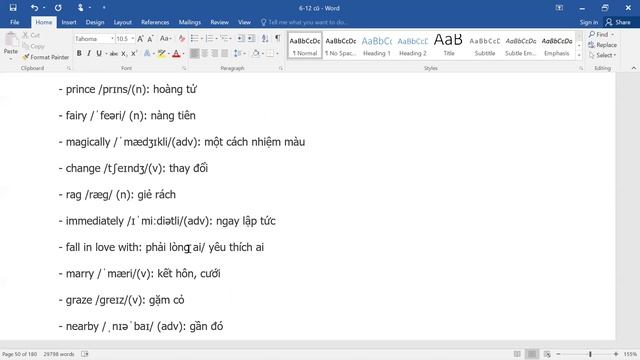Zoom in with the plus button

pos(616,354)
